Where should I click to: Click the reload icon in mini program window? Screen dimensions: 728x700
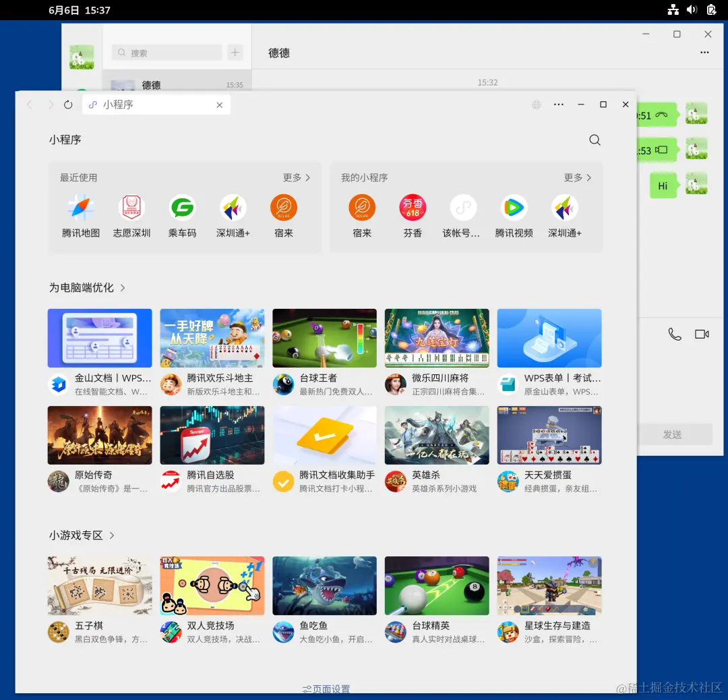tap(68, 105)
